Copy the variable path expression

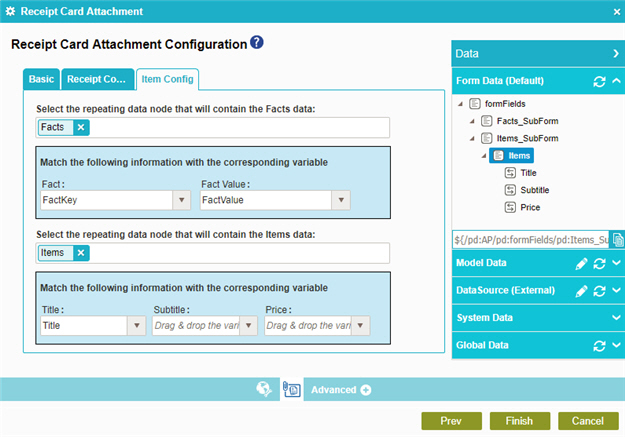617,240
